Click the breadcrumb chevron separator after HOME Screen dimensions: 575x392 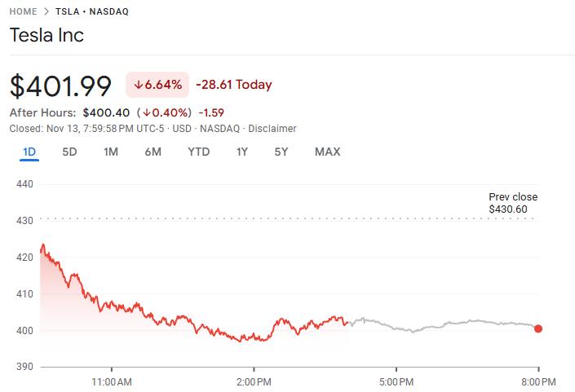coord(46,12)
